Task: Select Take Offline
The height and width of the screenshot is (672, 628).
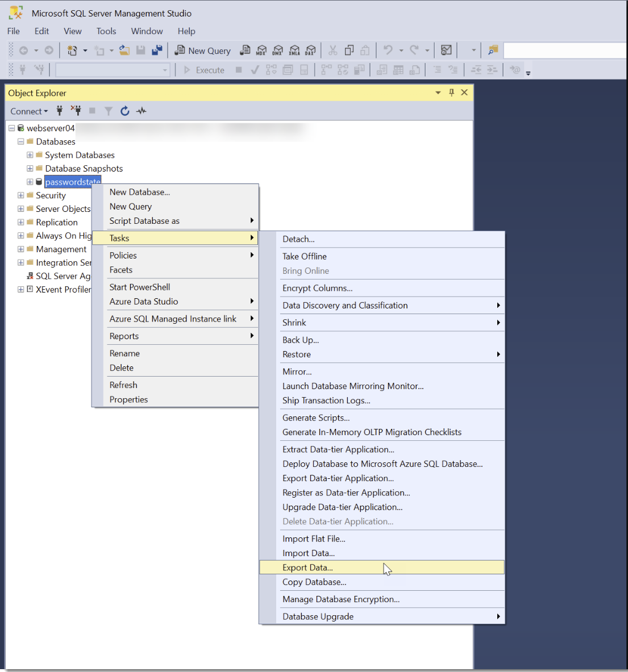Action: 382,256
